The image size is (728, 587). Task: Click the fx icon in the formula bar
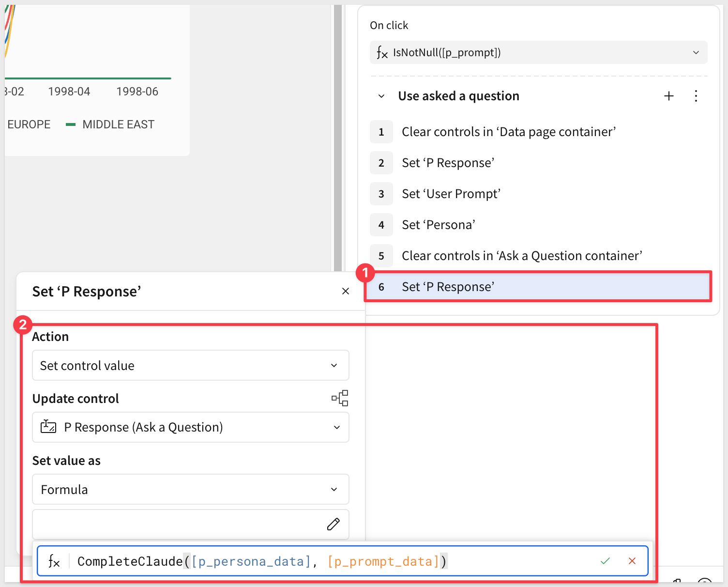(x=54, y=561)
